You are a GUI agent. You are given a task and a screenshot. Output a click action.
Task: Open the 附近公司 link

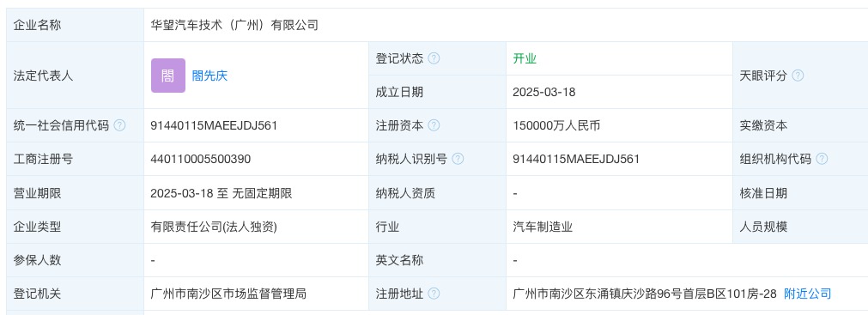(808, 294)
